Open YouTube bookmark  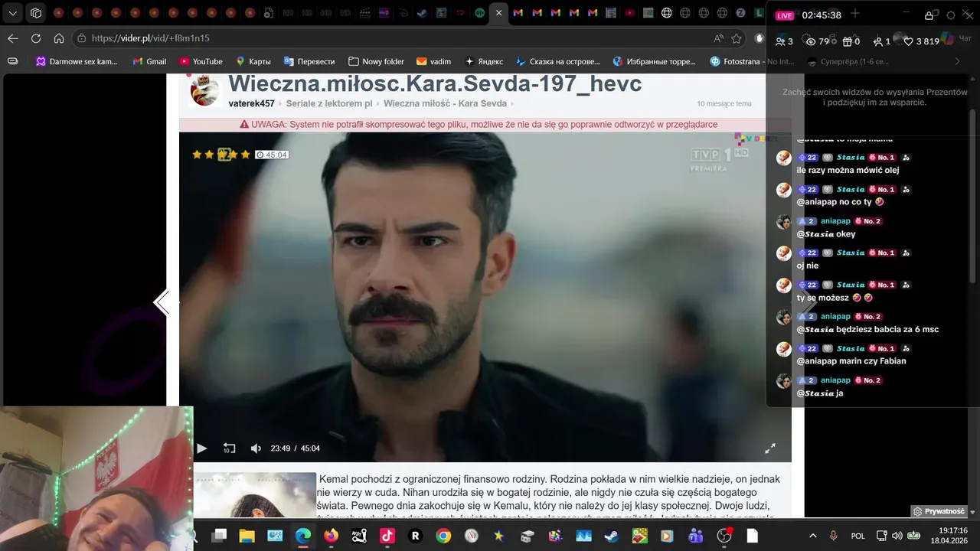click(x=201, y=61)
